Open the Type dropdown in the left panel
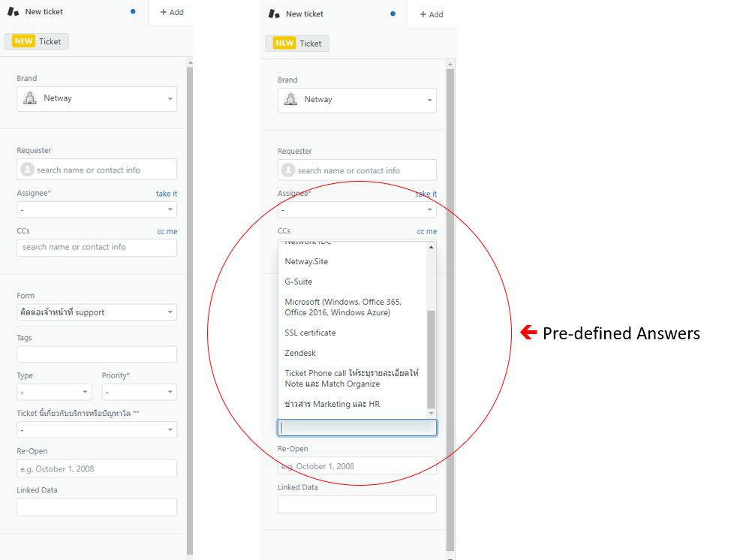The height and width of the screenshot is (560, 734). pyautogui.click(x=54, y=392)
